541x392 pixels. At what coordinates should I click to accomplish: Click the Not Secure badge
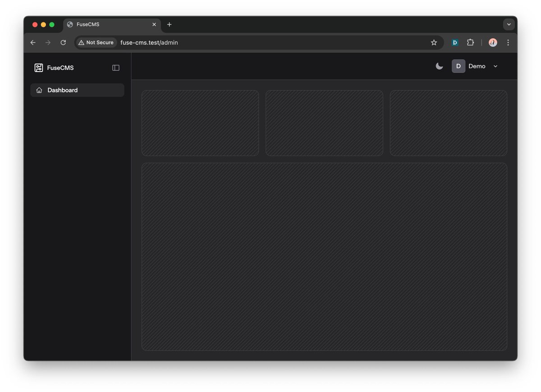tap(96, 42)
